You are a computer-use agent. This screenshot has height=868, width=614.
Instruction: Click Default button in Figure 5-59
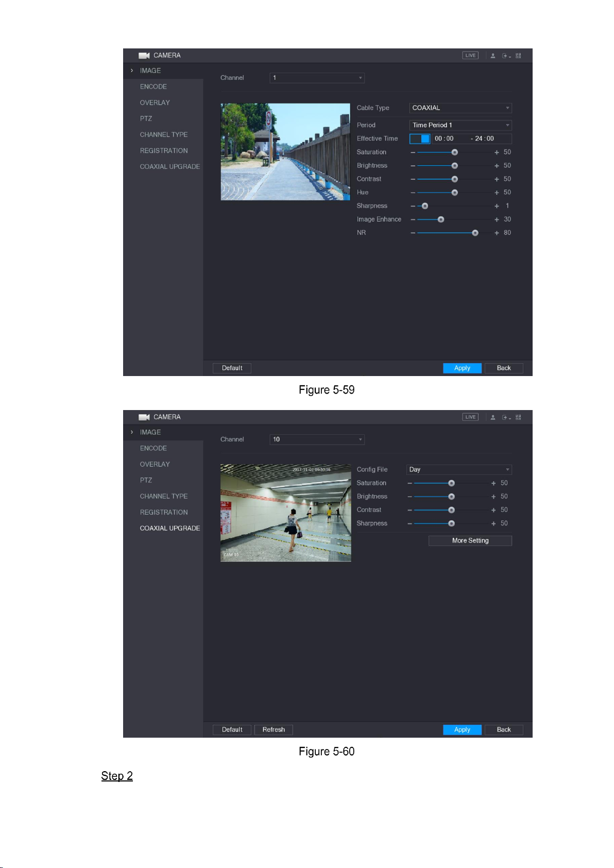[232, 368]
